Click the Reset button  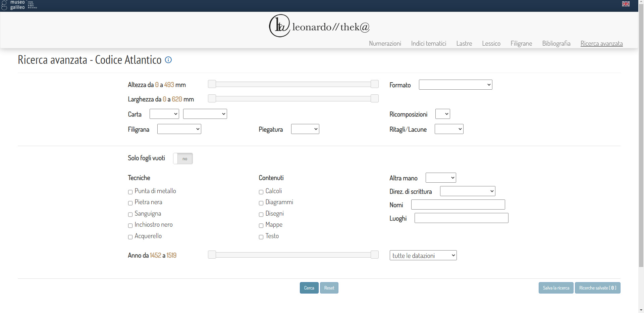point(329,288)
